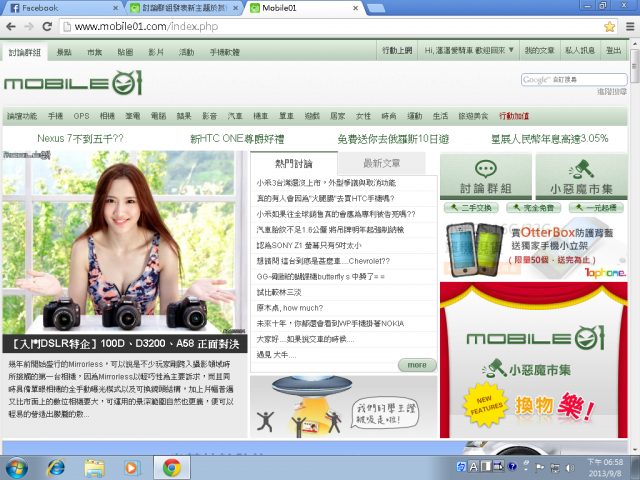Open the 小米3台灣還沒上市 discussion

(326, 183)
